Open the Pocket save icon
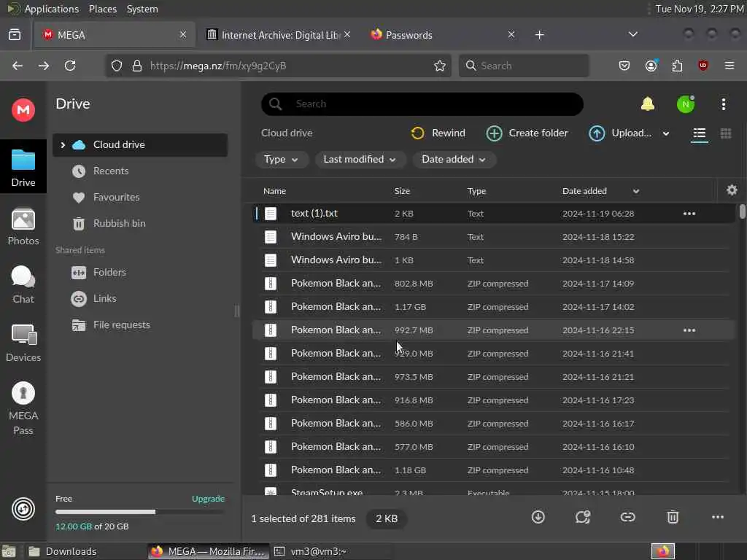This screenshot has width=747, height=560. point(624,66)
